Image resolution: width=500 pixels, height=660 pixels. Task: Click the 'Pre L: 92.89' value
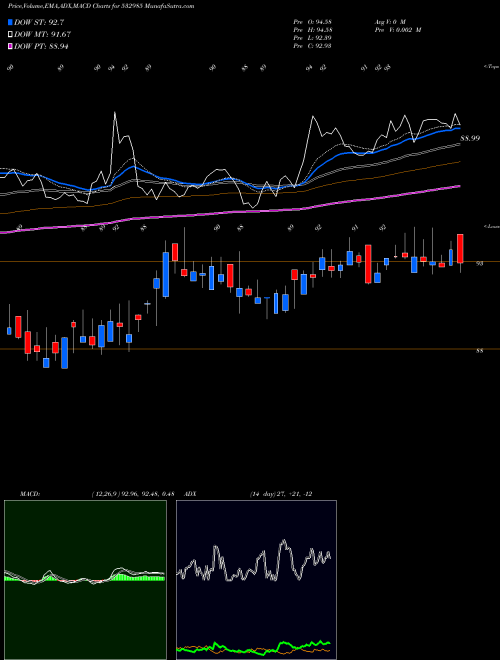pos(312,38)
